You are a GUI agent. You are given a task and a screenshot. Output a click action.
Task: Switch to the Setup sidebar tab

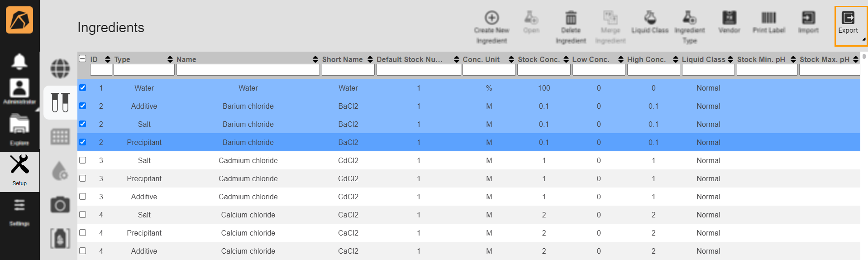[19, 171]
